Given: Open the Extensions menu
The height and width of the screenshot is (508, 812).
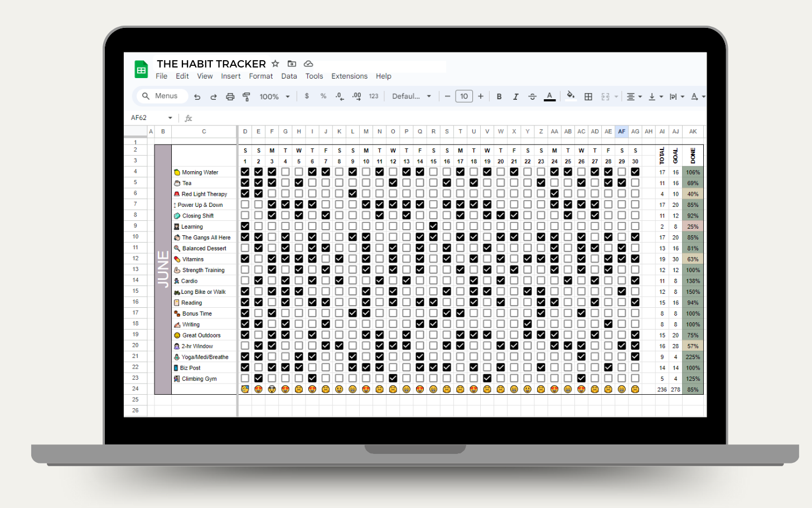Looking at the screenshot, I should (350, 76).
